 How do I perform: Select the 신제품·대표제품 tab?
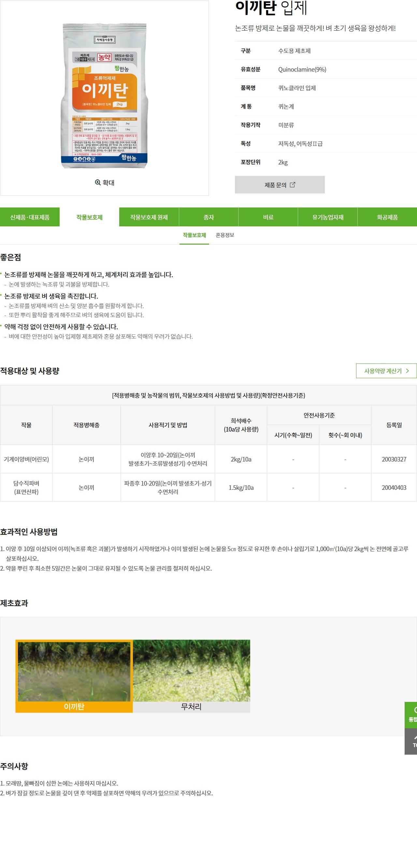30,217
